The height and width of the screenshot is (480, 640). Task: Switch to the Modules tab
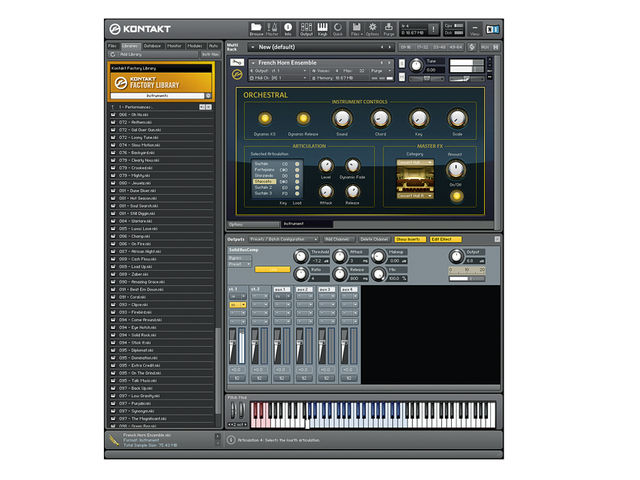click(x=195, y=46)
